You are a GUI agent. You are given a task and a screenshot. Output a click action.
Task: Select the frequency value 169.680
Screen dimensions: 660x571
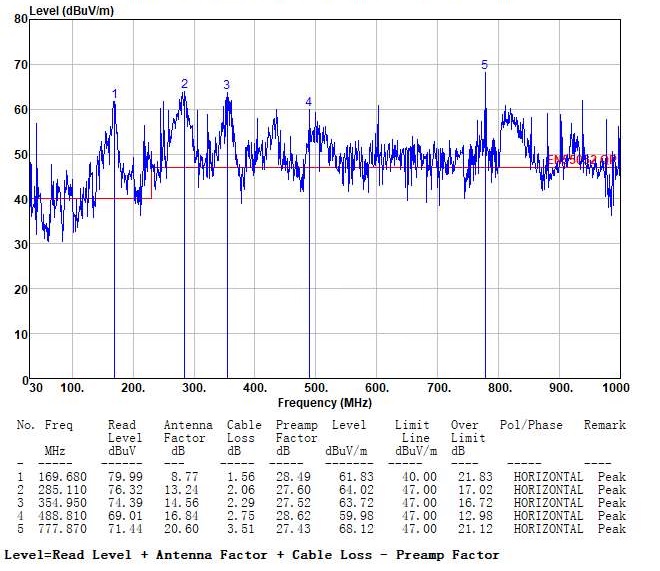[62, 477]
